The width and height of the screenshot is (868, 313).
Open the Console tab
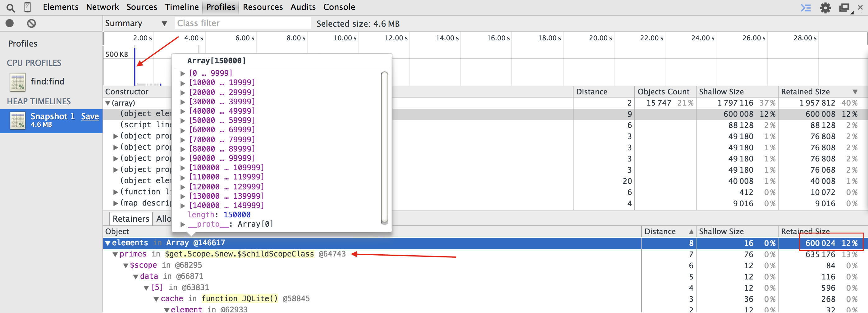pos(339,7)
